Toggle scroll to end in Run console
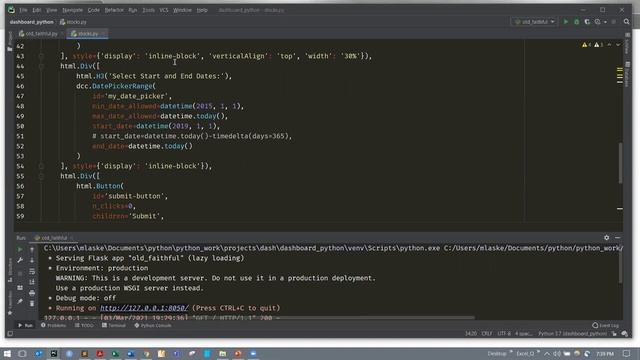This screenshot has width=640, height=360. click(x=32, y=282)
